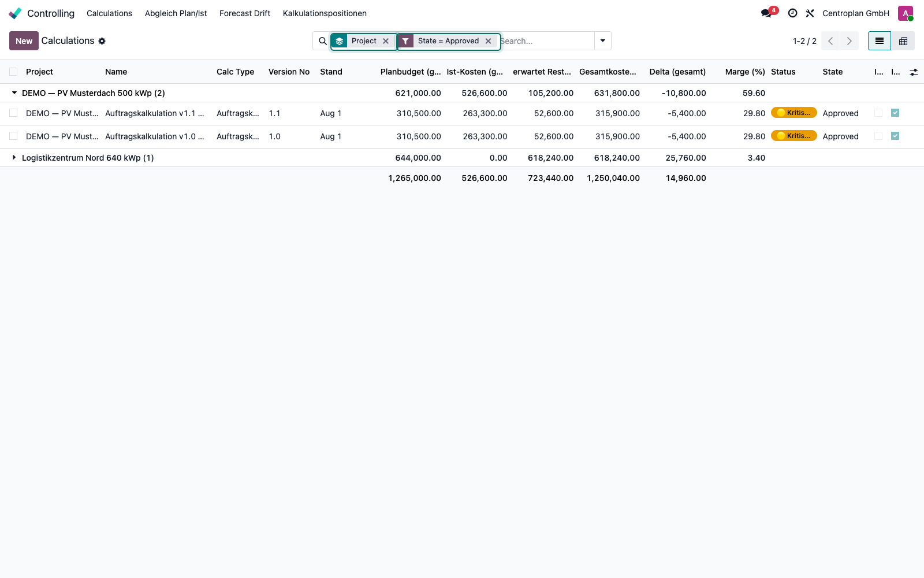The width and height of the screenshot is (924, 578).
Task: Click Approved state in v1.0 row
Action: [840, 136]
